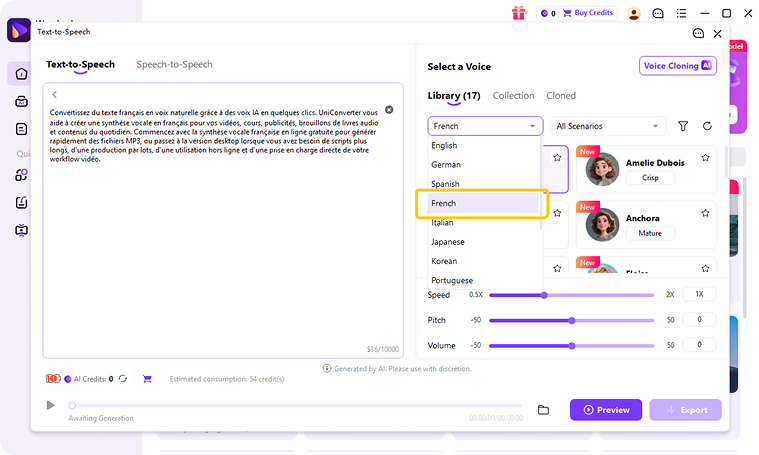The image size is (759, 455).
Task: Click the Volume value input field
Action: coord(699,345)
